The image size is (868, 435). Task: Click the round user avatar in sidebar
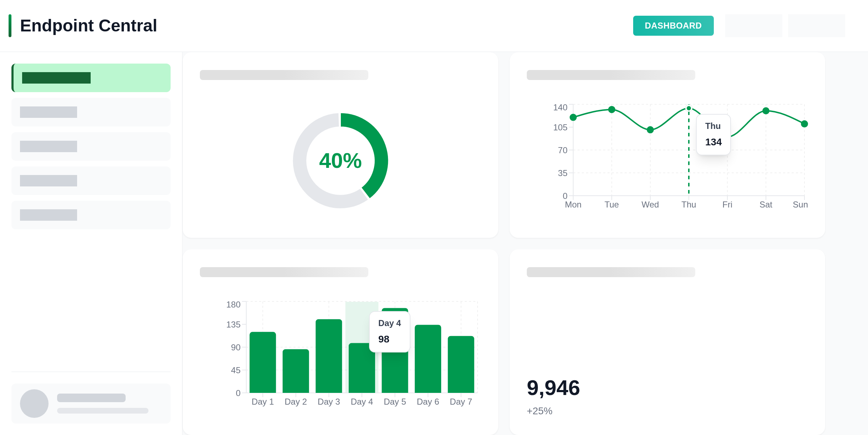coord(34,404)
